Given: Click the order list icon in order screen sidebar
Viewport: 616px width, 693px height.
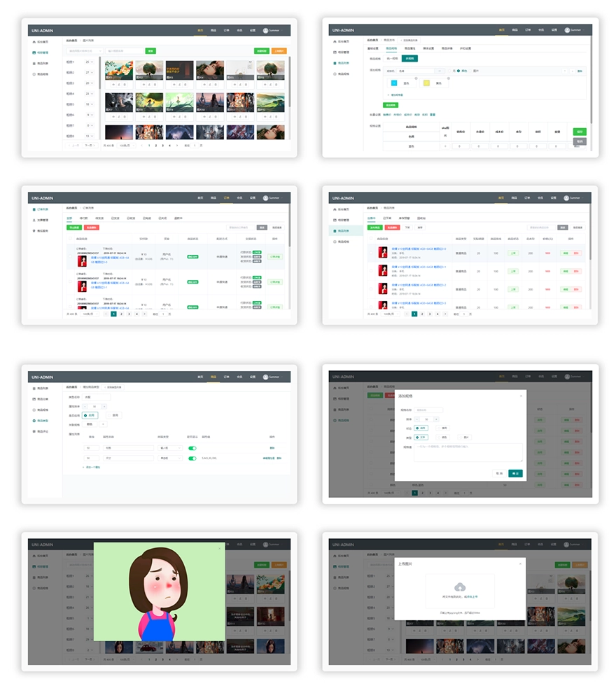Looking at the screenshot, I should click(x=34, y=209).
